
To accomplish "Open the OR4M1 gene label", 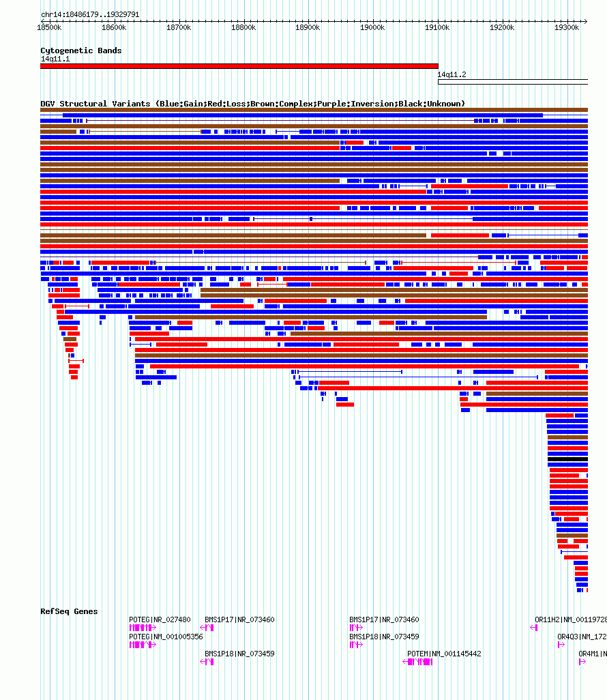I will [x=593, y=654].
